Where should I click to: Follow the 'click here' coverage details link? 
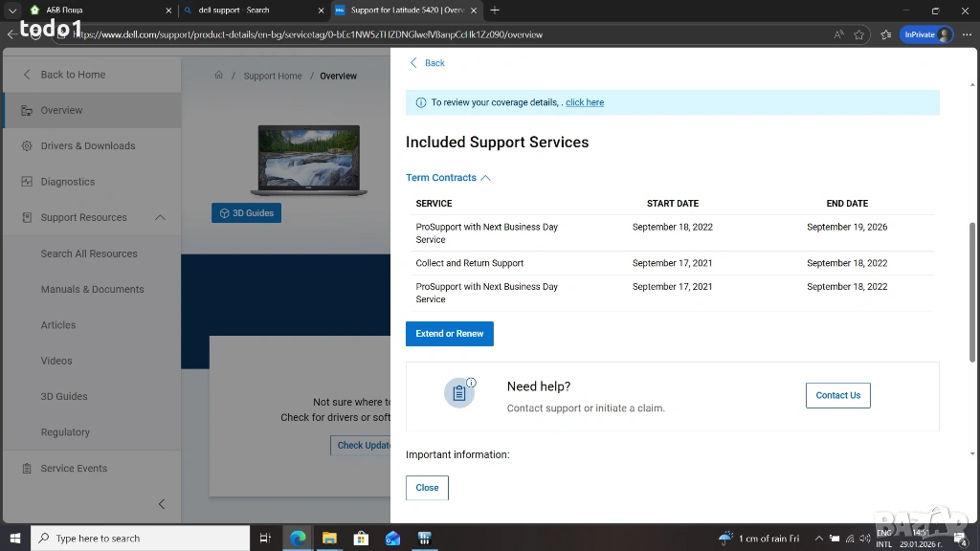[585, 102]
